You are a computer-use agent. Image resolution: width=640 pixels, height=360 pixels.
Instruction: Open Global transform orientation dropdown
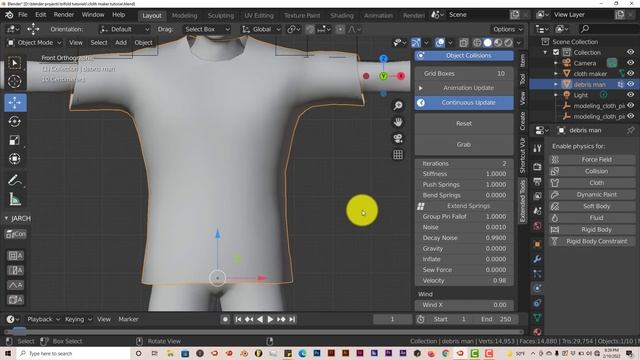pyautogui.click(x=261, y=29)
